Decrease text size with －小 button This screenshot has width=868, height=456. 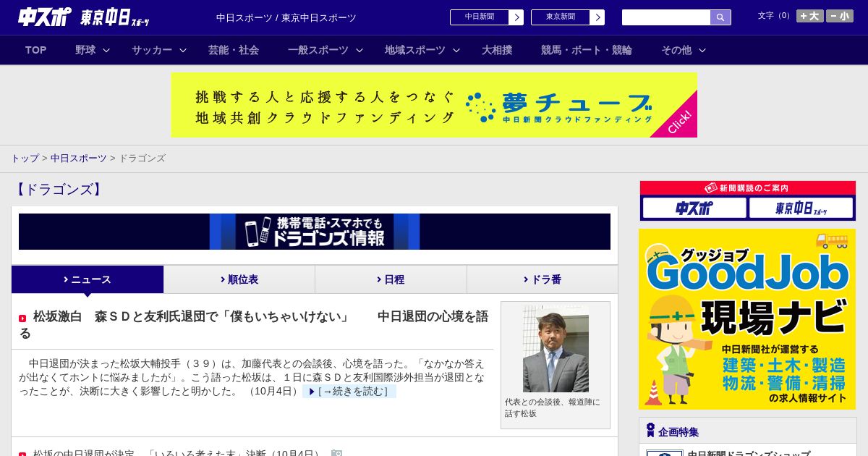pos(840,16)
